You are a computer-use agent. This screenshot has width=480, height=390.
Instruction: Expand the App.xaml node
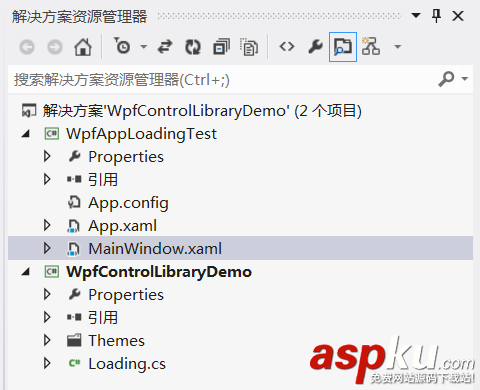tap(47, 225)
